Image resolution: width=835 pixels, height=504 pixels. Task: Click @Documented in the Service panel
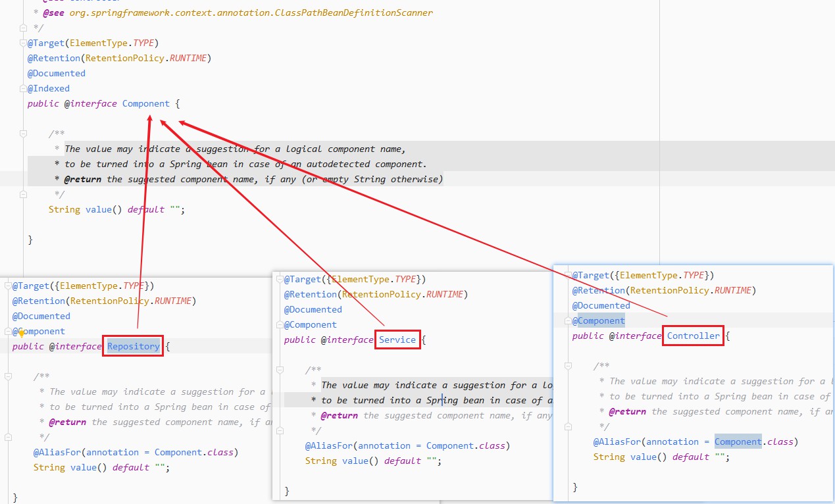(x=313, y=309)
